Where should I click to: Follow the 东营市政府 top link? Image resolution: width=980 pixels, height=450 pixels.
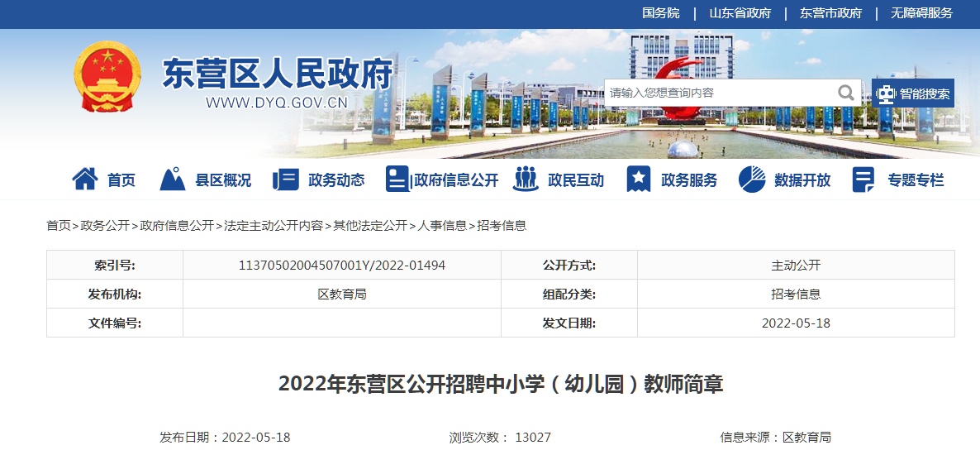pos(830,13)
